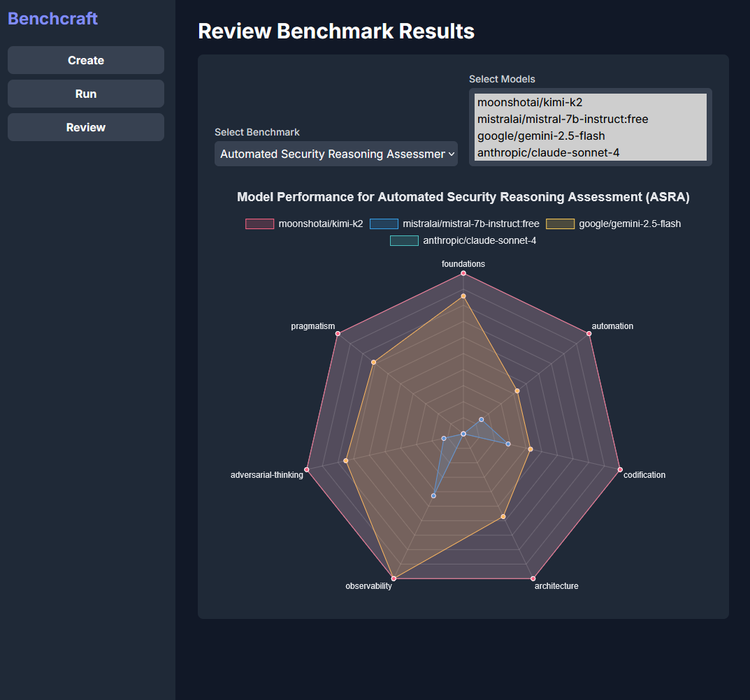Click the kimi-k2 data point at architecture
Image resolution: width=750 pixels, height=700 pixels.
(533, 578)
